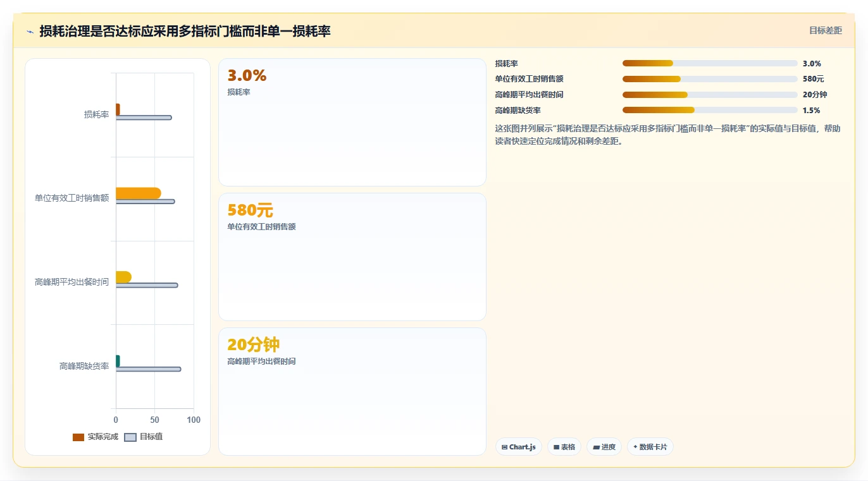Screen dimensions: 868x481
Task: Click the main title 损耗治理是否达标
Action: pyautogui.click(x=185, y=31)
